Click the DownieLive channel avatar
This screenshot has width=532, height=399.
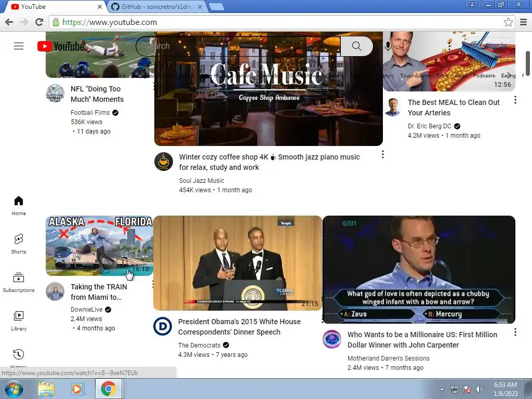pyautogui.click(x=55, y=291)
